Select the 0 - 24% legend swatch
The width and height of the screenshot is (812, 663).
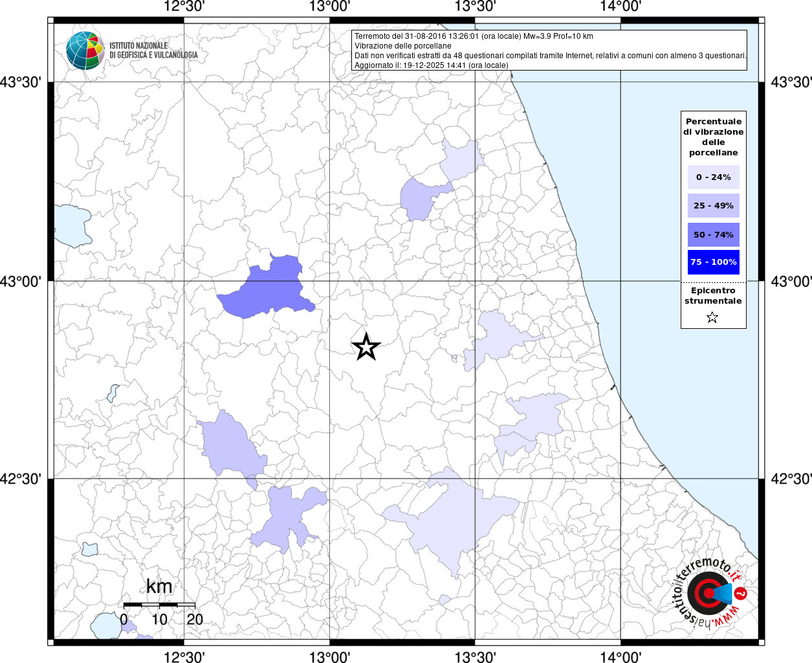713,177
